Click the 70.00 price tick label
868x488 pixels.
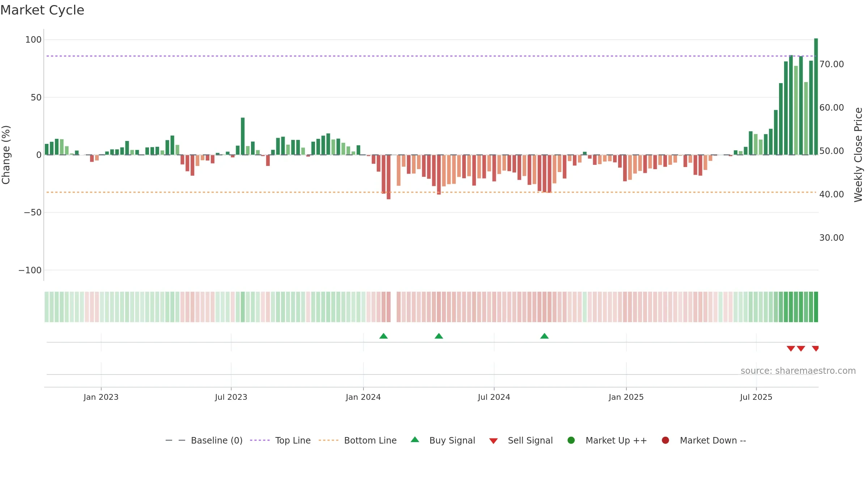(x=831, y=64)
